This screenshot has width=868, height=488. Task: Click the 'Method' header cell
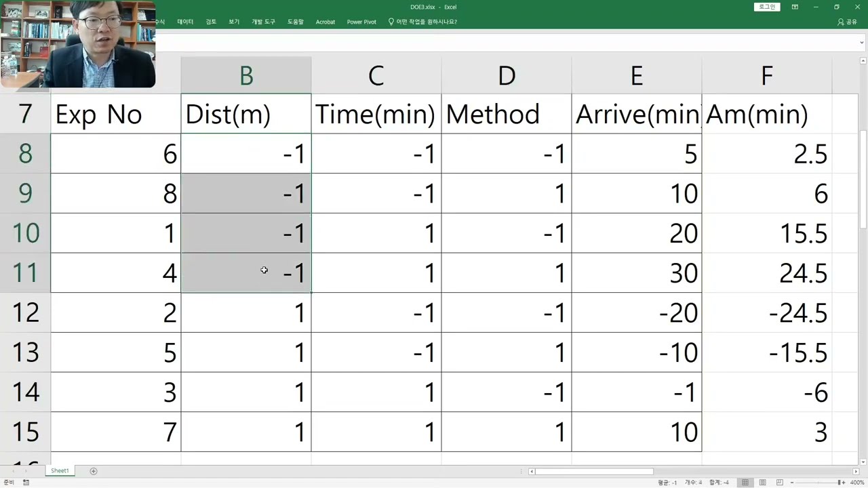507,114
